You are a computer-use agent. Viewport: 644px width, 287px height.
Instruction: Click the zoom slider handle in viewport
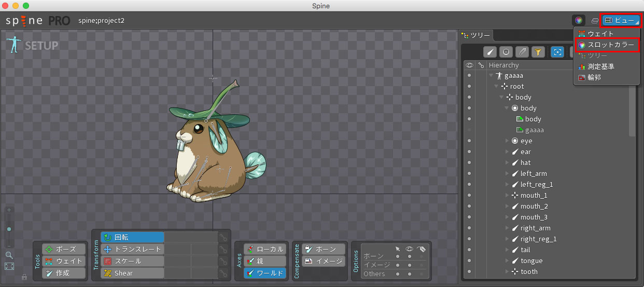9,229
